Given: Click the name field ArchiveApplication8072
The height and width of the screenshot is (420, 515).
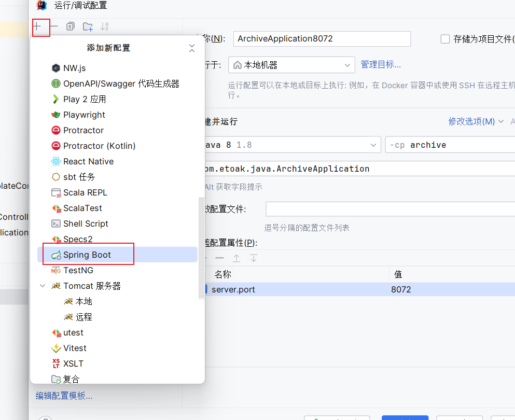Looking at the screenshot, I should click(322, 39).
